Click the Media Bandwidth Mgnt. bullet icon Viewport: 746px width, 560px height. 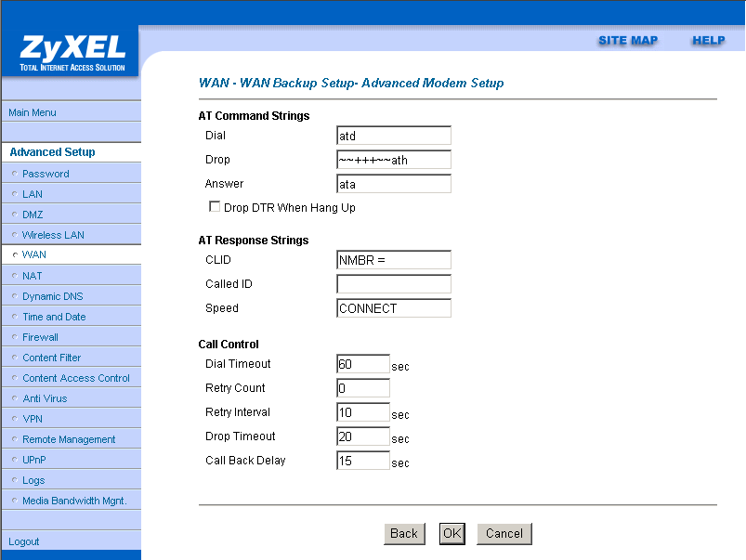pos(15,501)
